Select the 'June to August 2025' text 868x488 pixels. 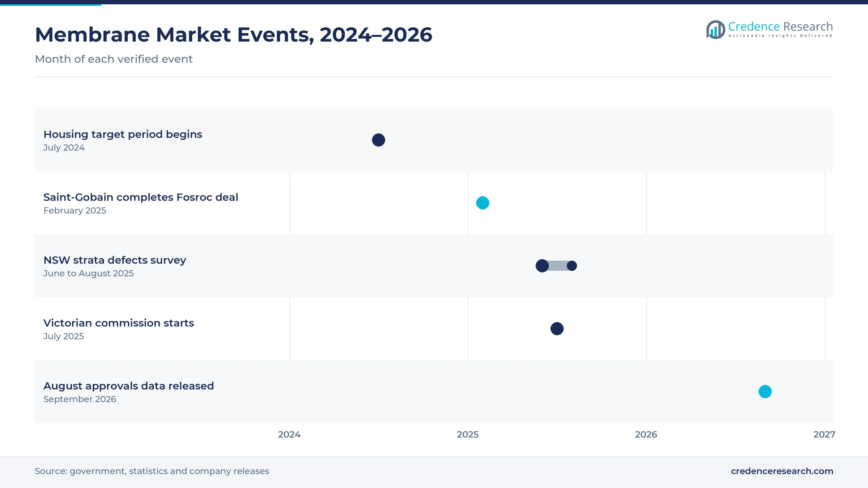pyautogui.click(x=89, y=273)
